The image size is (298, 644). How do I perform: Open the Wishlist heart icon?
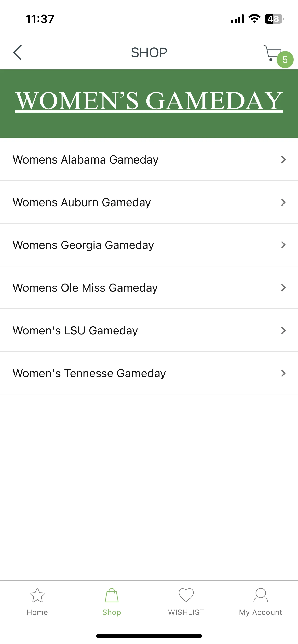point(186,595)
